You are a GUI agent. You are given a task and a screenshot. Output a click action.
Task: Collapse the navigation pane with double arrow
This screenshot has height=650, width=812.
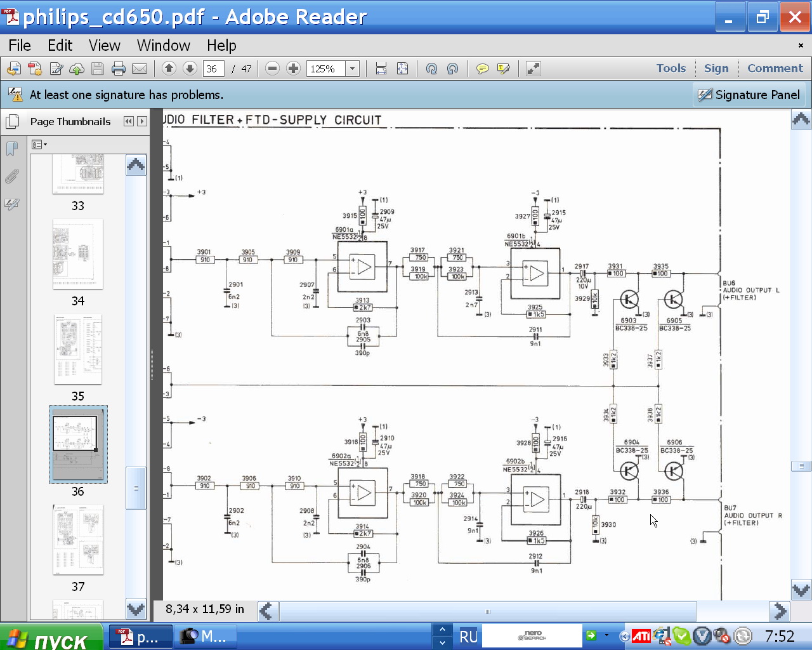[x=129, y=121]
